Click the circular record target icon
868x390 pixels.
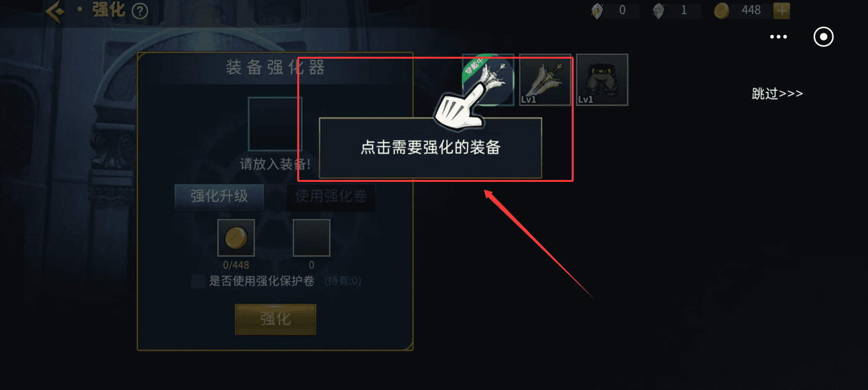pos(823,37)
